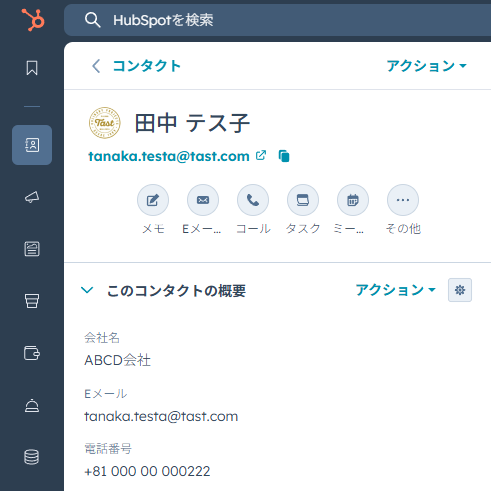Screen dimensions: 491x491
Task: Click the contact name 田中 テス子
Action: (192, 123)
